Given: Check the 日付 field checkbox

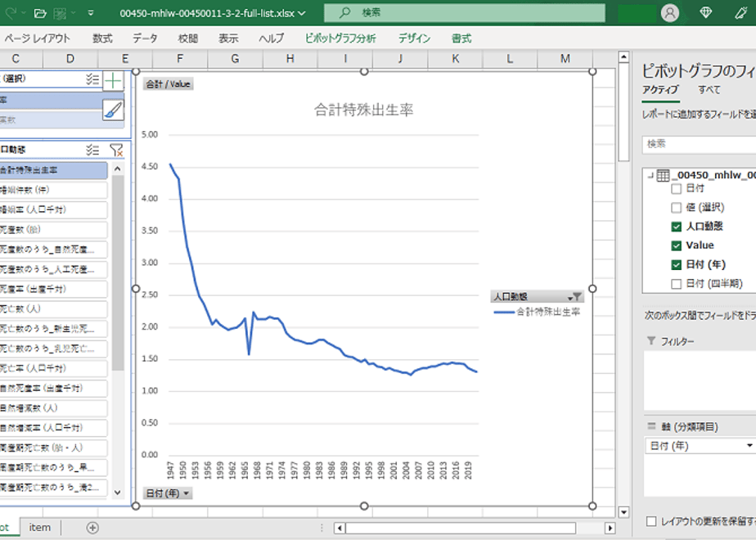Looking at the screenshot, I should click(676, 188).
